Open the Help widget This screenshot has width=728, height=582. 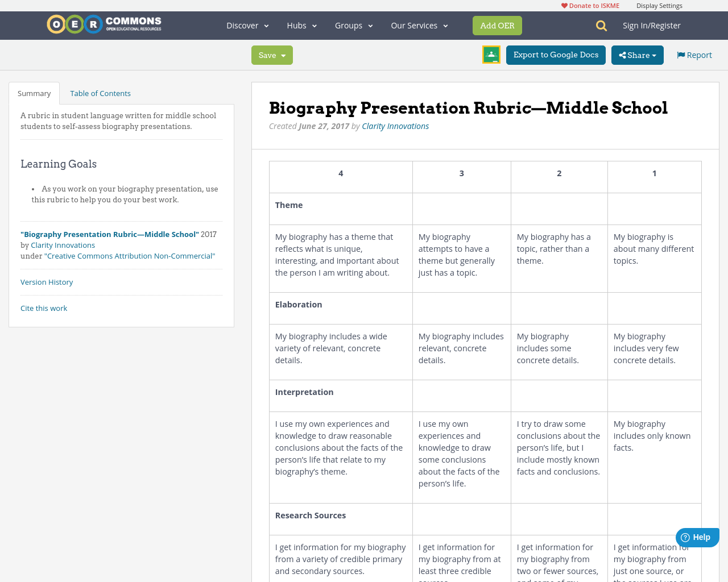(x=696, y=537)
